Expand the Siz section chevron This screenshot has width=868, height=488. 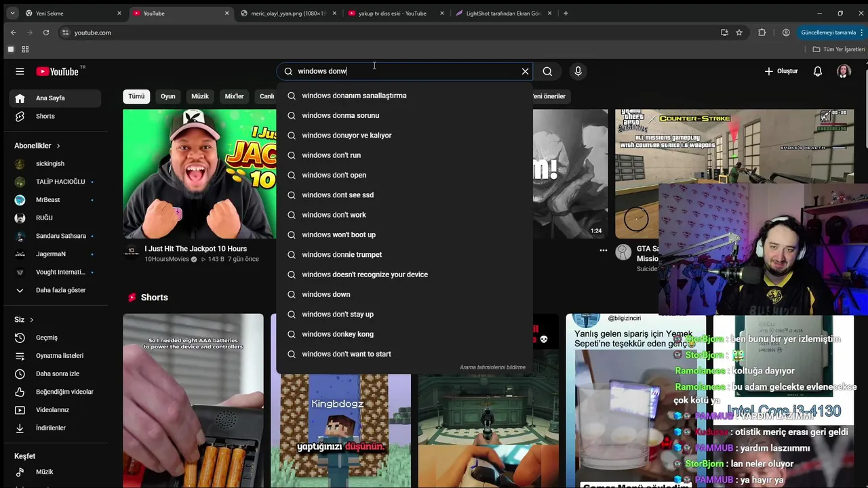pos(31,320)
